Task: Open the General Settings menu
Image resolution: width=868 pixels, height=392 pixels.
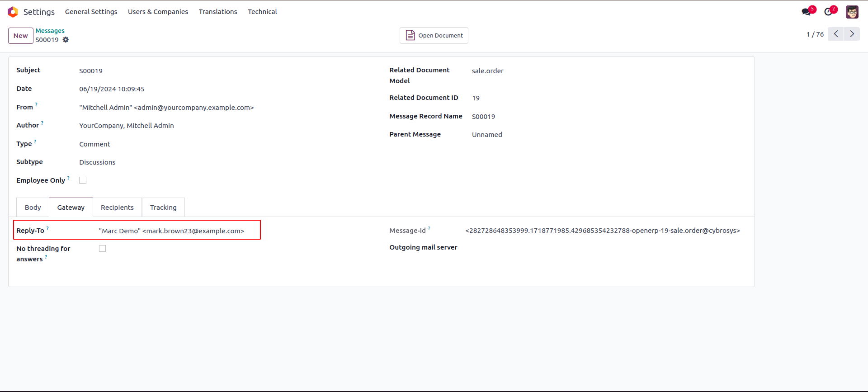Action: click(x=91, y=12)
